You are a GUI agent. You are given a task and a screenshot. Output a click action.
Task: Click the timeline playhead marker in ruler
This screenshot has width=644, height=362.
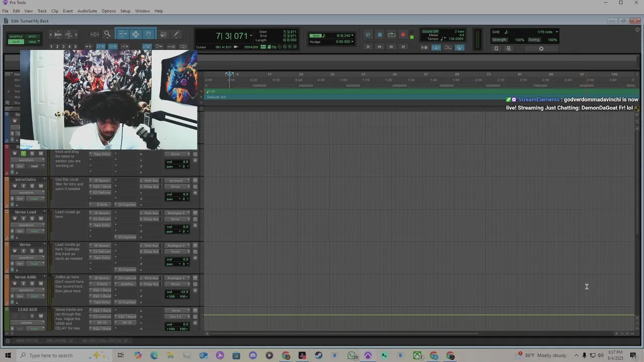tap(229, 74)
